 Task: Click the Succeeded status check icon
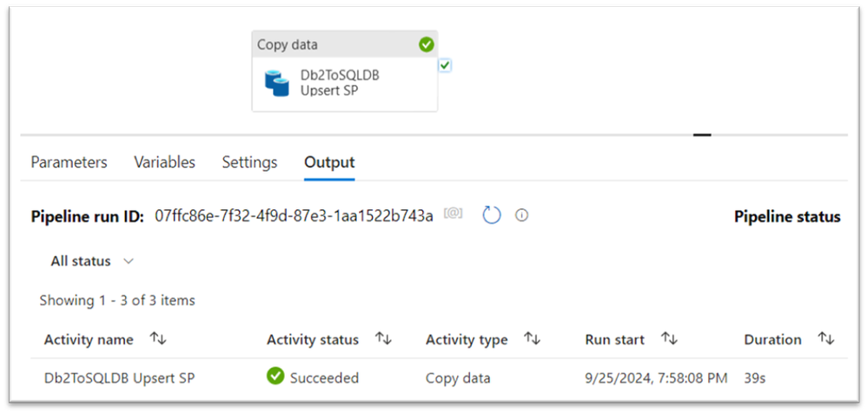coord(275,378)
